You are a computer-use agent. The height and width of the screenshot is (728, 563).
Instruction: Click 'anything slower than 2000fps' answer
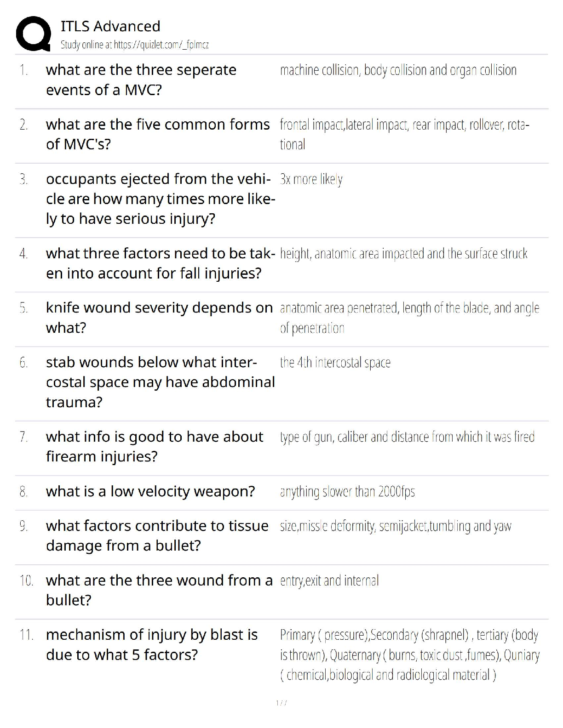[347, 492]
